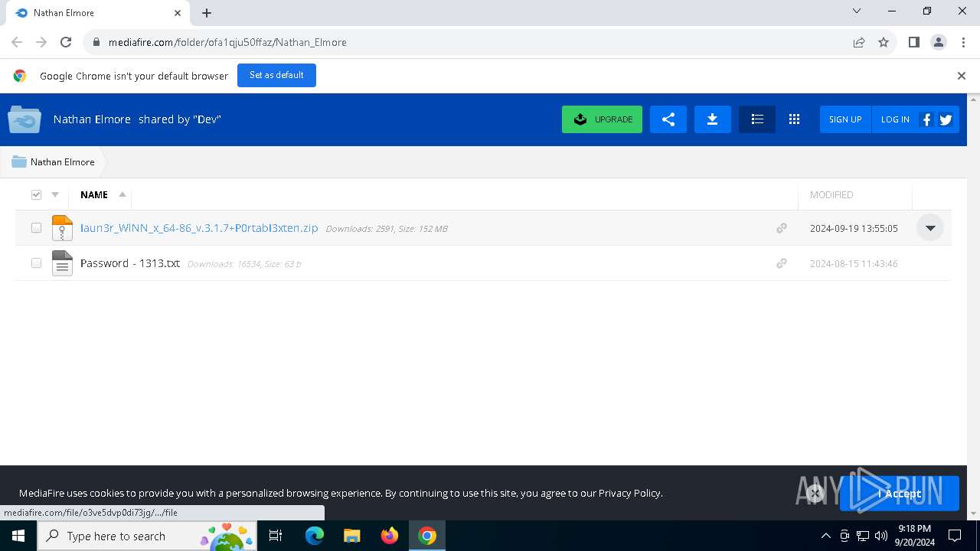The height and width of the screenshot is (551, 980).
Task: Open the share folder icon button
Action: (668, 119)
